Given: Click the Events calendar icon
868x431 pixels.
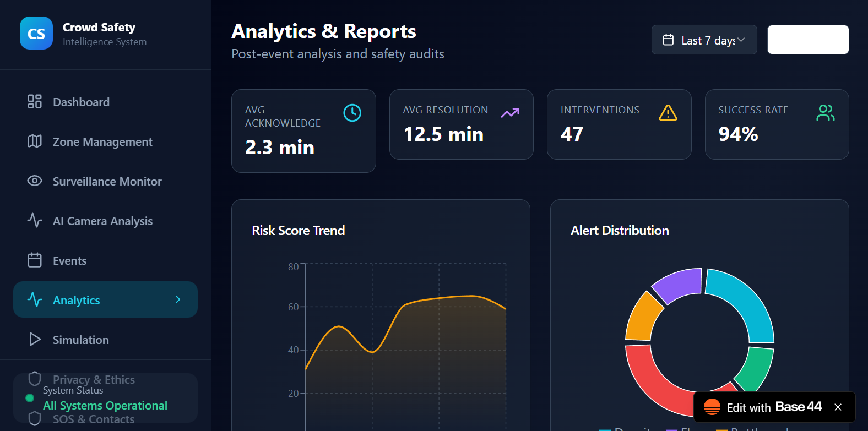Looking at the screenshot, I should (35, 260).
